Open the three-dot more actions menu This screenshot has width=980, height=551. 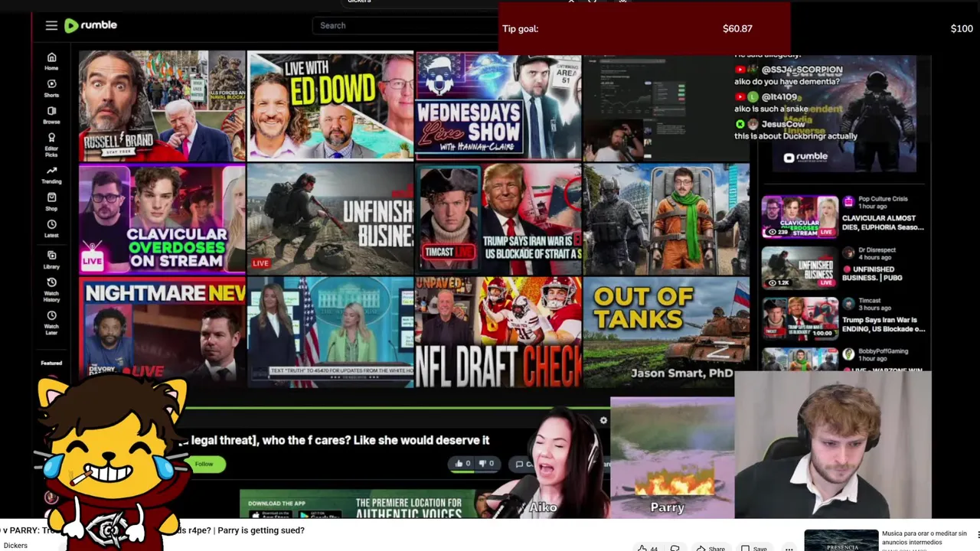[789, 548]
